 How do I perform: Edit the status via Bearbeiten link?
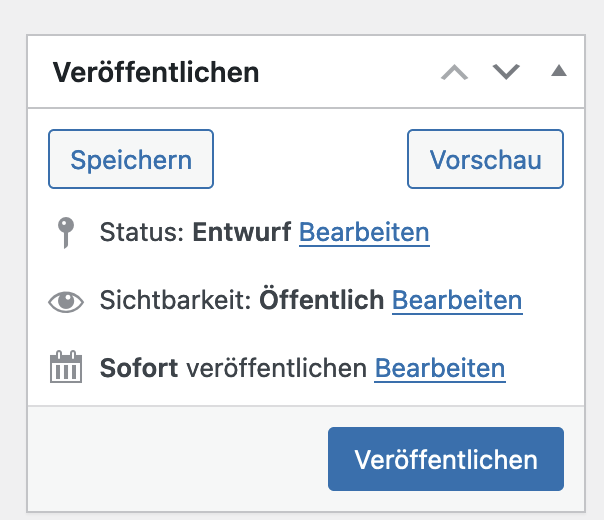coord(364,233)
